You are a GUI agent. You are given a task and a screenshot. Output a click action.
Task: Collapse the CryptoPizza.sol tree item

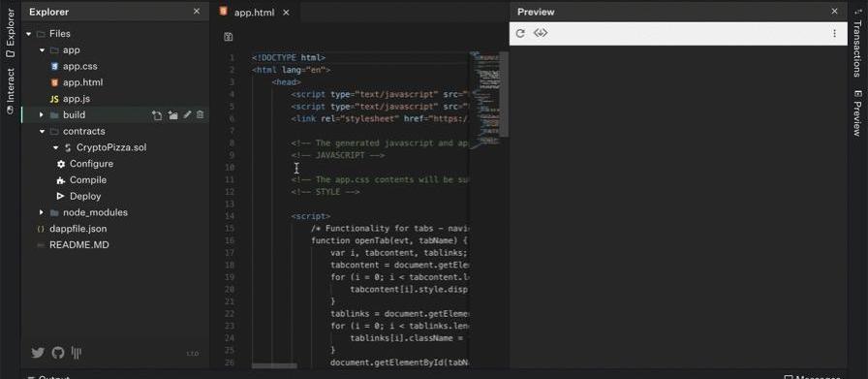pyautogui.click(x=55, y=147)
